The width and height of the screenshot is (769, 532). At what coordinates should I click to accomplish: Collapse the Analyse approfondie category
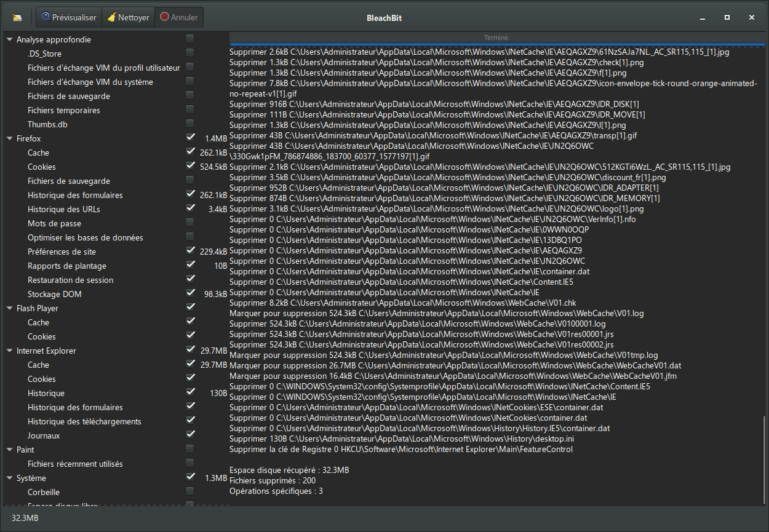(9, 39)
